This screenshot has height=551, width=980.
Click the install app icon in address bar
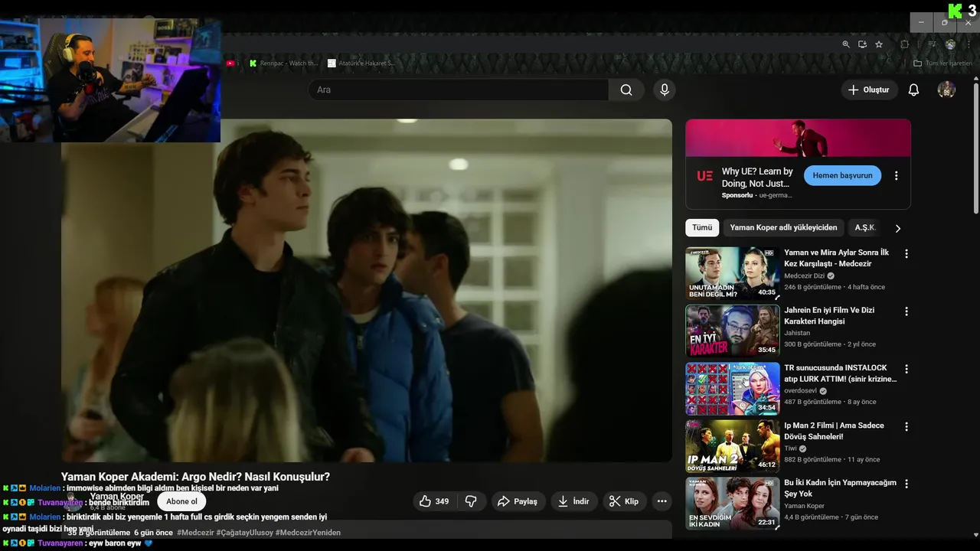click(x=862, y=44)
